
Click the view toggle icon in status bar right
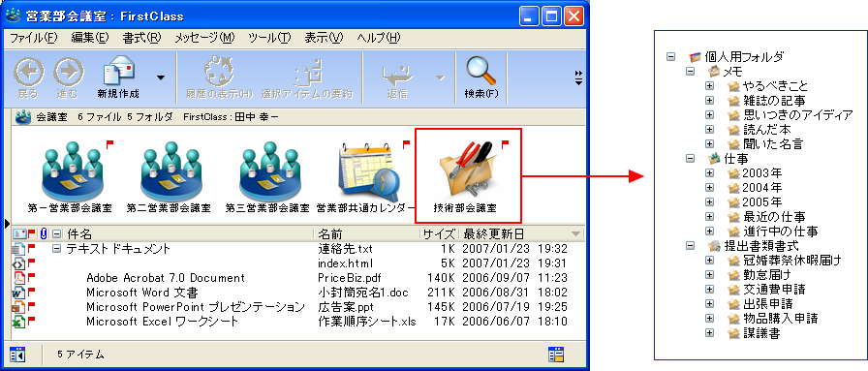tap(555, 354)
